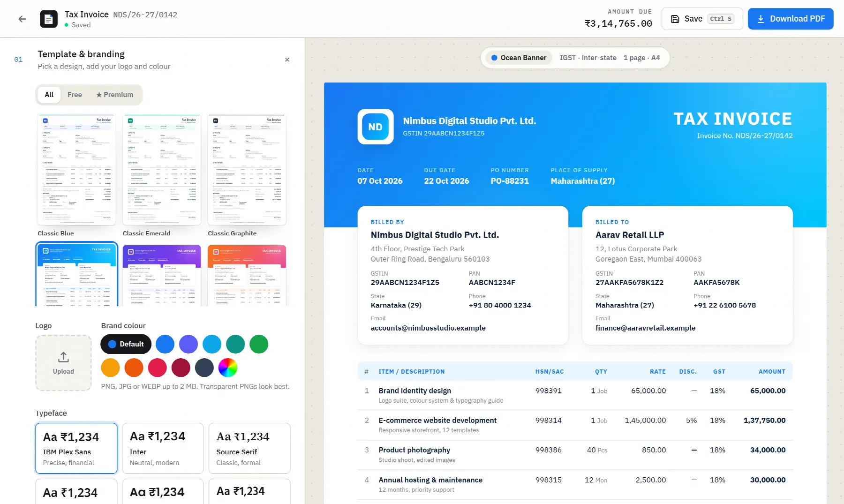Image resolution: width=844 pixels, height=504 pixels.
Task: Choose the purple banner template thumbnail
Action: coord(162,276)
